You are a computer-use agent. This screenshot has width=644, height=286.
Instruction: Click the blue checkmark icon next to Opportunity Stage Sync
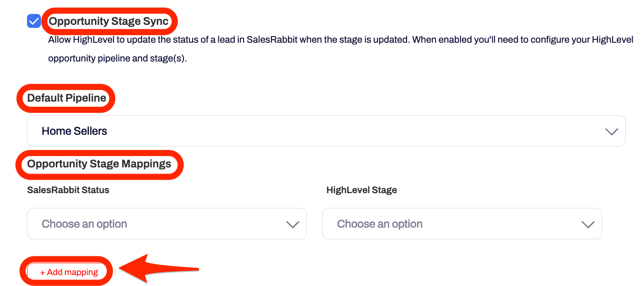click(34, 20)
